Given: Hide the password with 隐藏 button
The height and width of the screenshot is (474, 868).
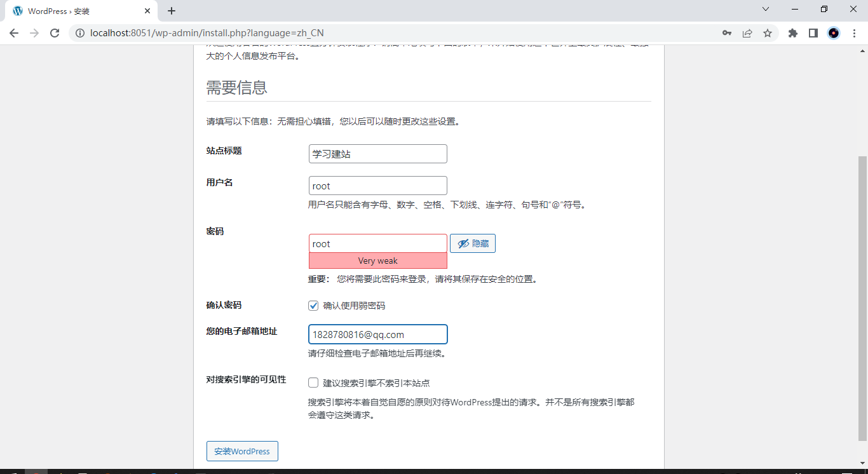Looking at the screenshot, I should point(473,243).
